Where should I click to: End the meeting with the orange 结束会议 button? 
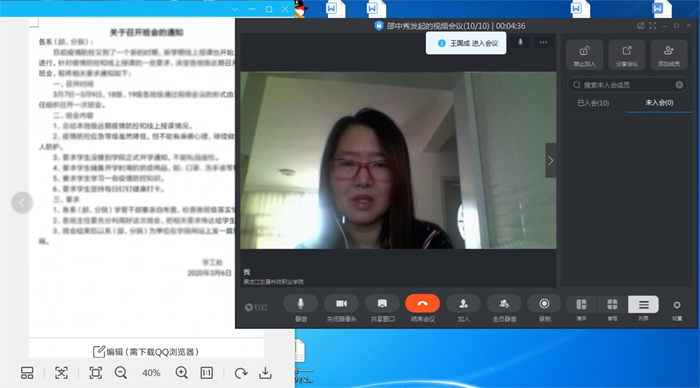pyautogui.click(x=422, y=304)
